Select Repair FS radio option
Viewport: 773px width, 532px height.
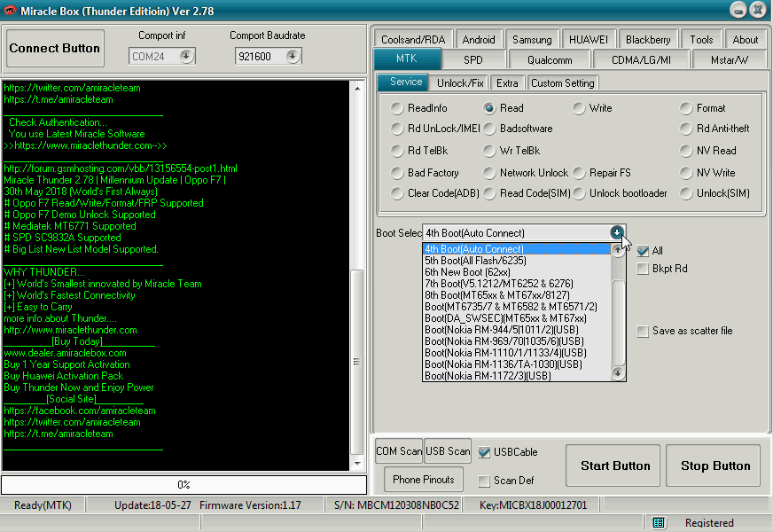point(579,173)
